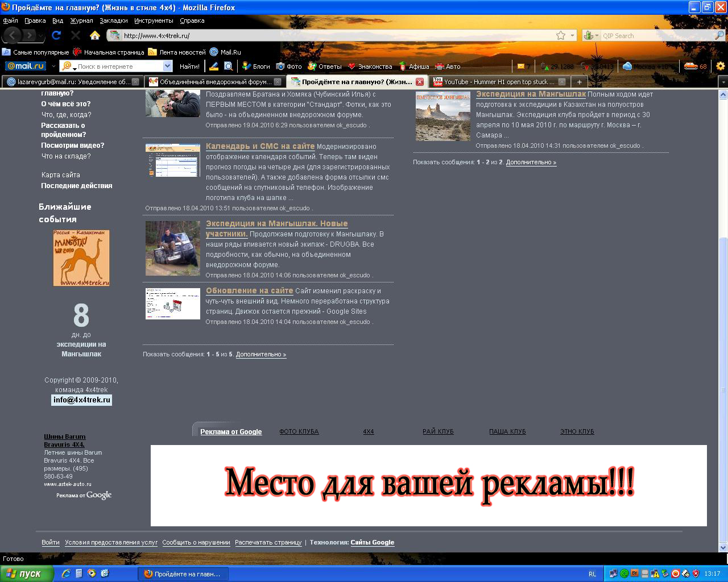Click the Mail.ru toolbar settings gear

point(720,66)
